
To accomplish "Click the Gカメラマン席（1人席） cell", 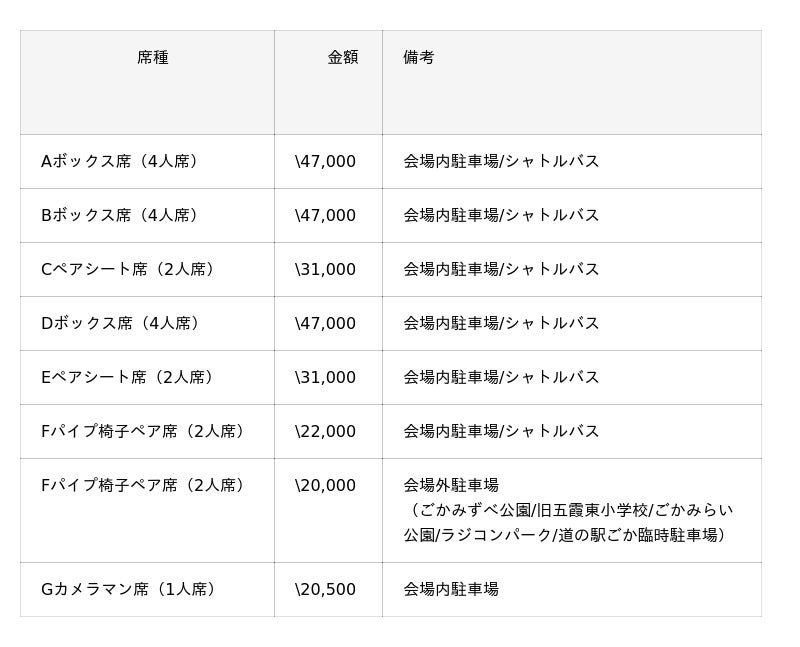I will (x=131, y=589).
